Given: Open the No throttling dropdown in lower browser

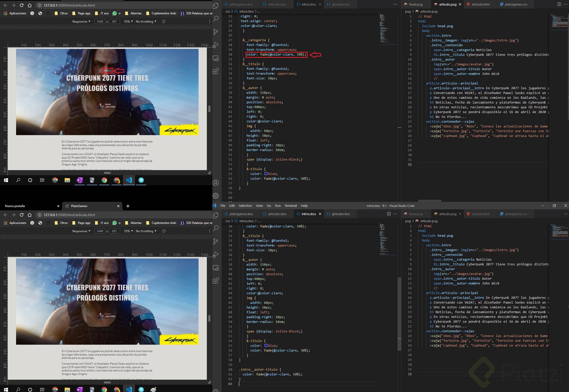Looking at the screenshot, I should 146,231.
